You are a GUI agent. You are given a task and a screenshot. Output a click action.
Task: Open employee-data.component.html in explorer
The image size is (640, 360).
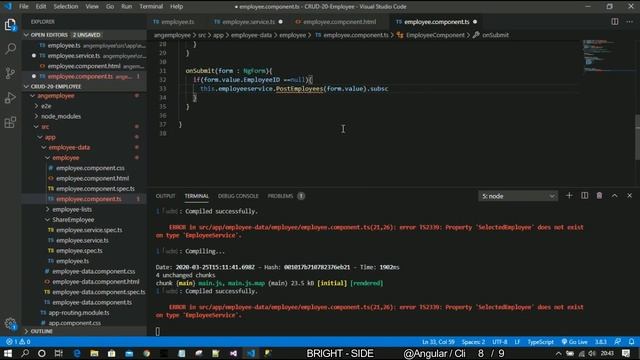click(x=96, y=282)
